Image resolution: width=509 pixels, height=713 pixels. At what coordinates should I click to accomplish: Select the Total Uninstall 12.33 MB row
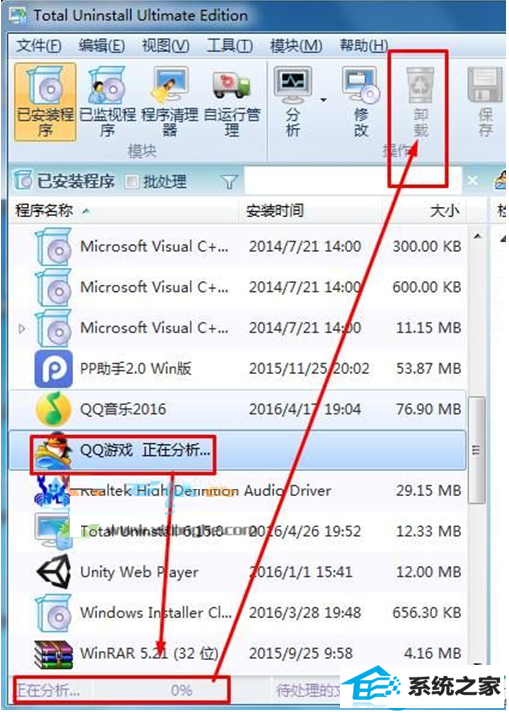(239, 531)
